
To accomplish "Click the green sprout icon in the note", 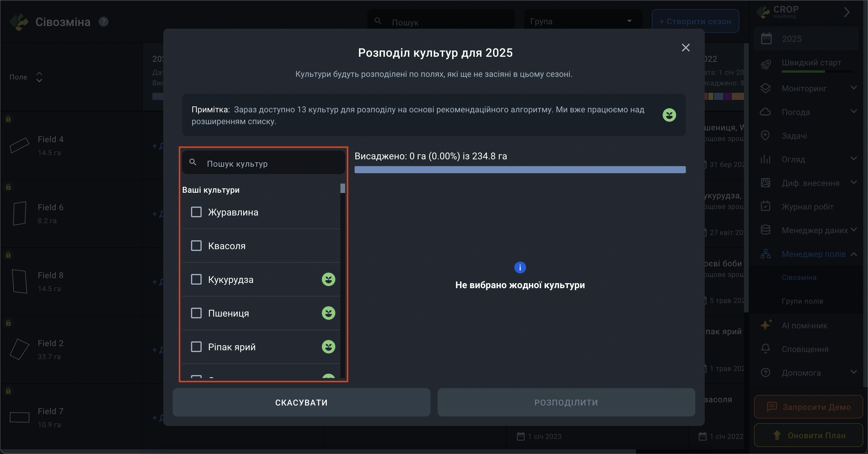I will (x=669, y=115).
